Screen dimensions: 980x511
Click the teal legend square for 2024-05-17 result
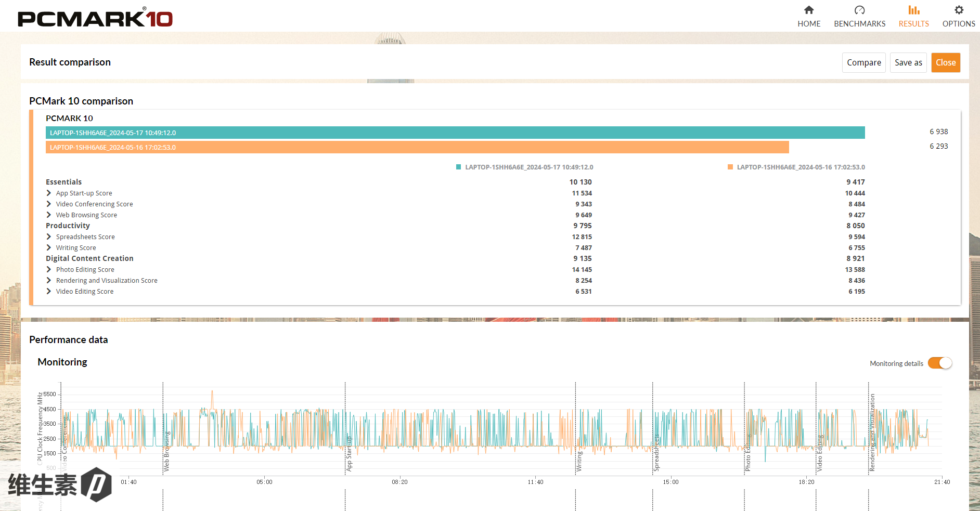[459, 167]
